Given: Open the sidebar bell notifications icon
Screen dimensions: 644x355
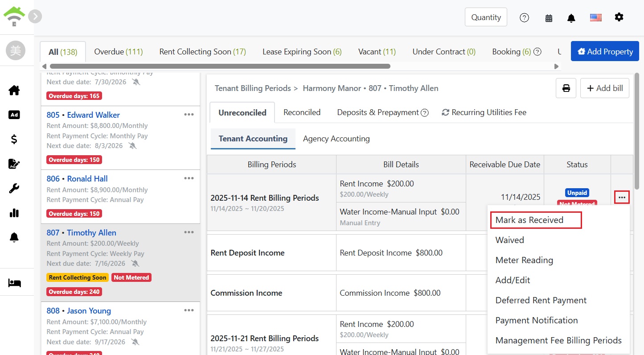Looking at the screenshot, I should pyautogui.click(x=14, y=237).
